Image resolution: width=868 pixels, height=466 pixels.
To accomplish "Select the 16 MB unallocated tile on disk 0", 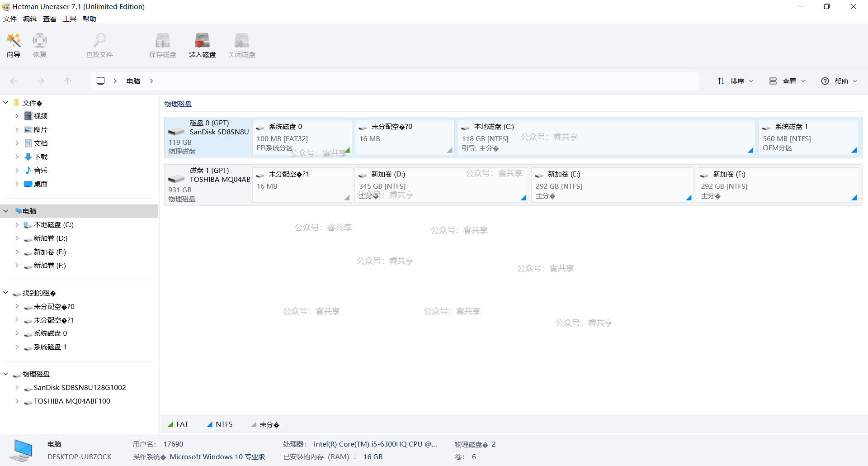I will 405,138.
